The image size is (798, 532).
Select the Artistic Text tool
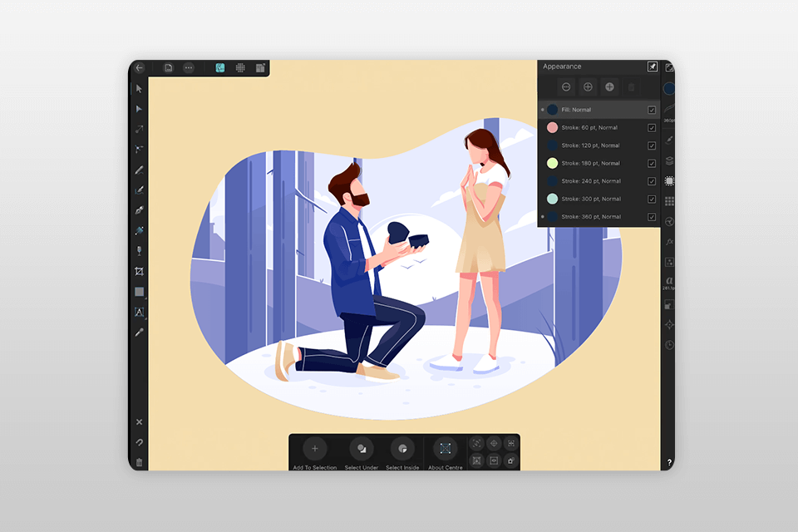point(139,313)
